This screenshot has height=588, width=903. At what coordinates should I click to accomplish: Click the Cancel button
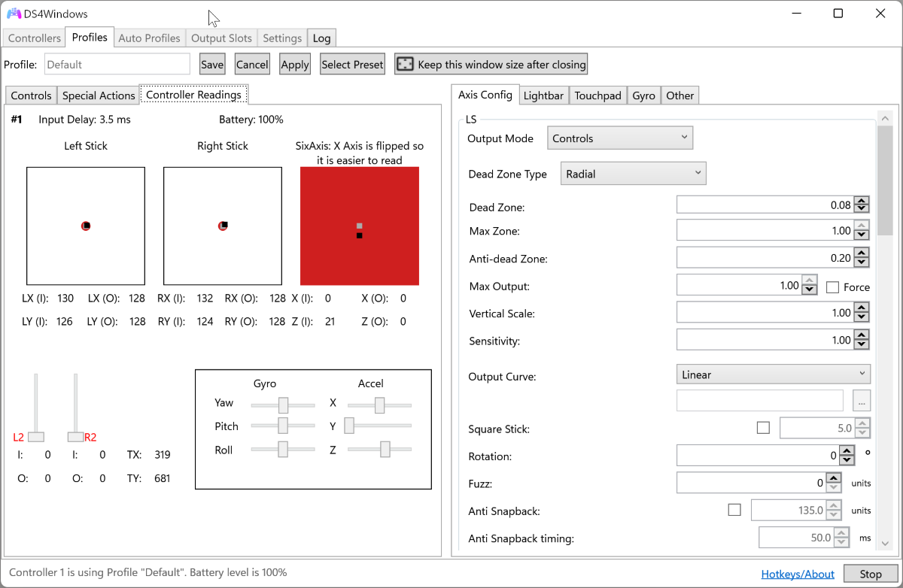point(252,64)
